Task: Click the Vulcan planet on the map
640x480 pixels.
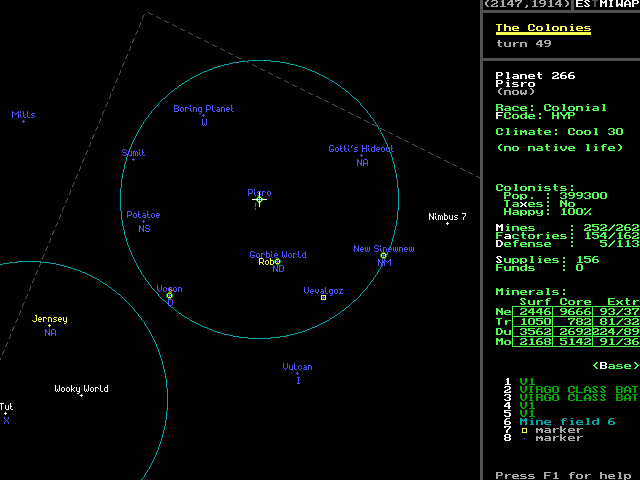Action: point(297,374)
